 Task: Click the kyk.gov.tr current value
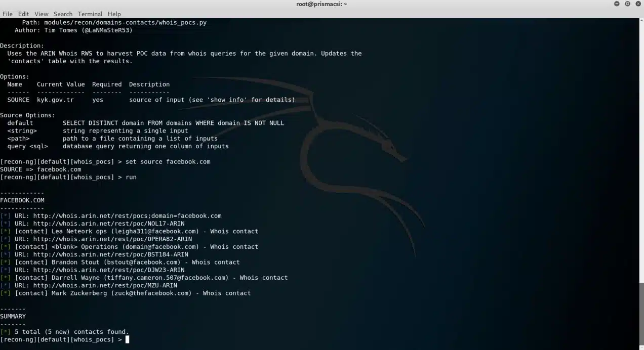[55, 100]
